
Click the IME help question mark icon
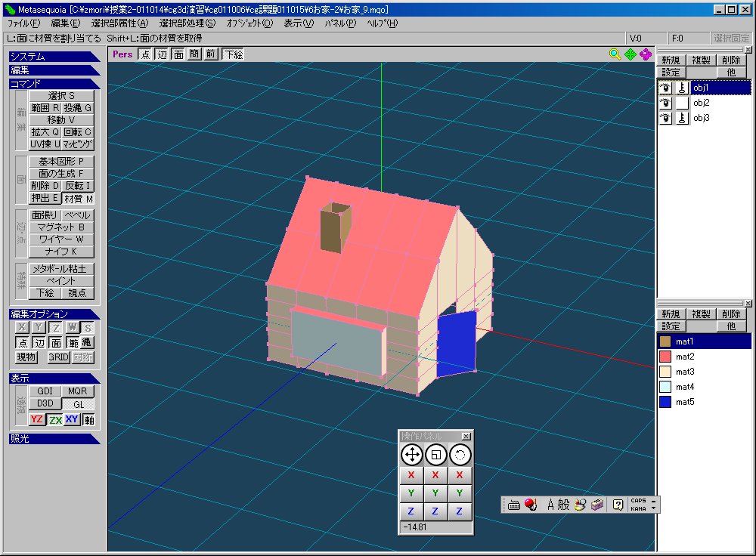618,505
